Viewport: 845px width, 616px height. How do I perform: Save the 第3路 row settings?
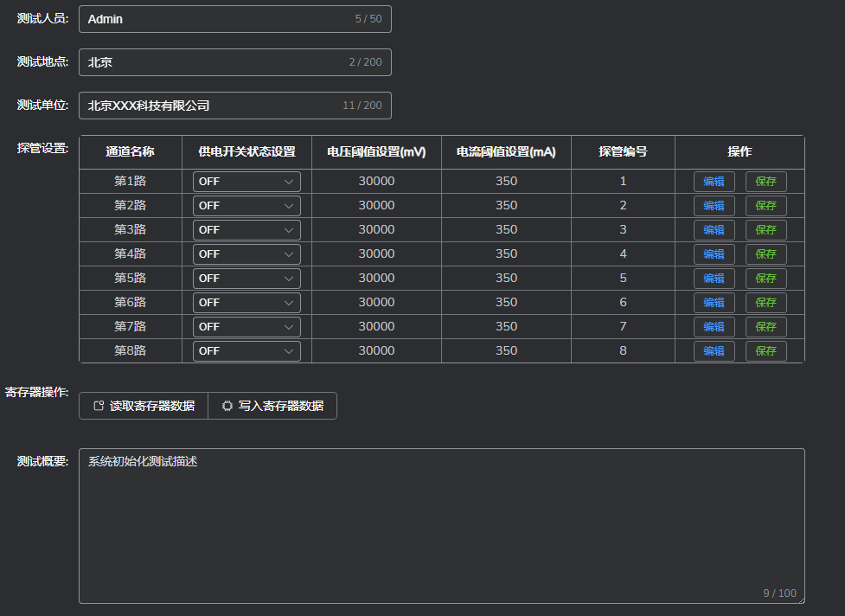click(x=765, y=230)
